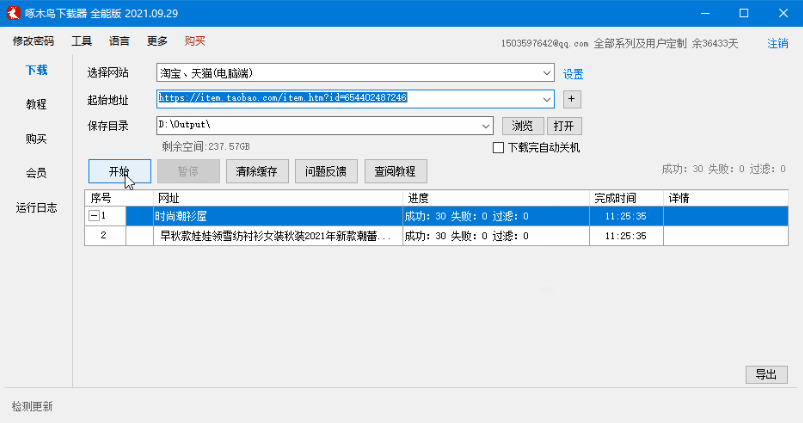Click the 打开 open folder button
The height and width of the screenshot is (423, 803).
pos(564,126)
